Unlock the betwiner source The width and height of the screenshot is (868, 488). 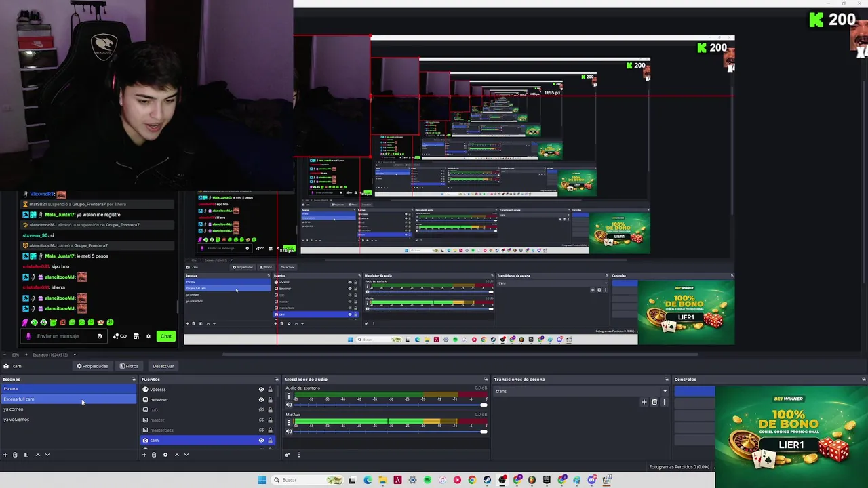point(270,399)
